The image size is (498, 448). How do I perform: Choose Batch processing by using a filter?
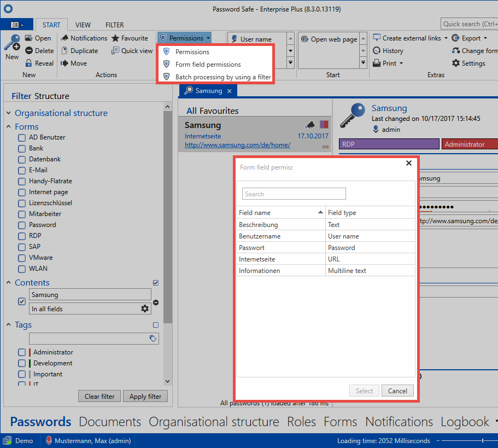[215, 77]
